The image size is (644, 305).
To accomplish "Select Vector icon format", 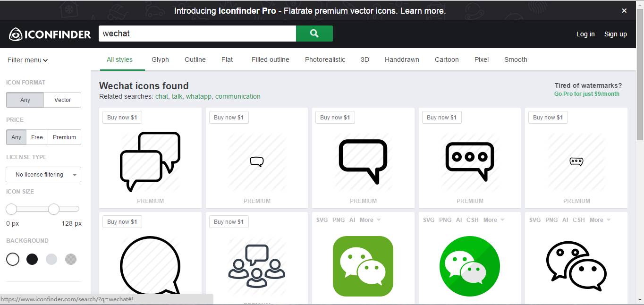I will point(62,100).
